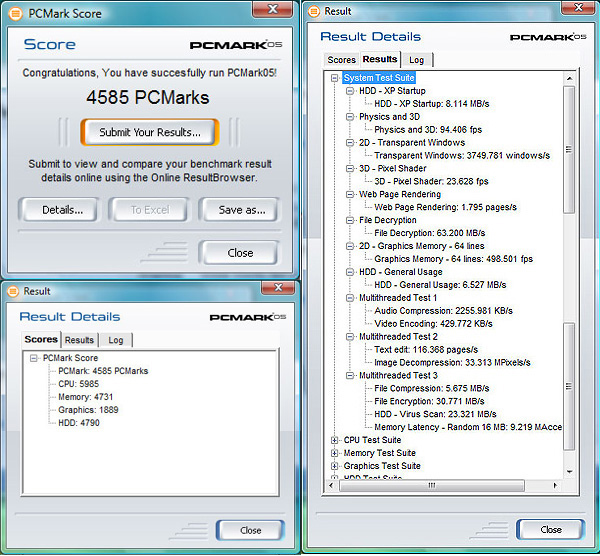Screen dimensions: 600x556
Task: Select 'HDD - XP Startup: 8.114 MB/s' row
Action: (x=432, y=104)
